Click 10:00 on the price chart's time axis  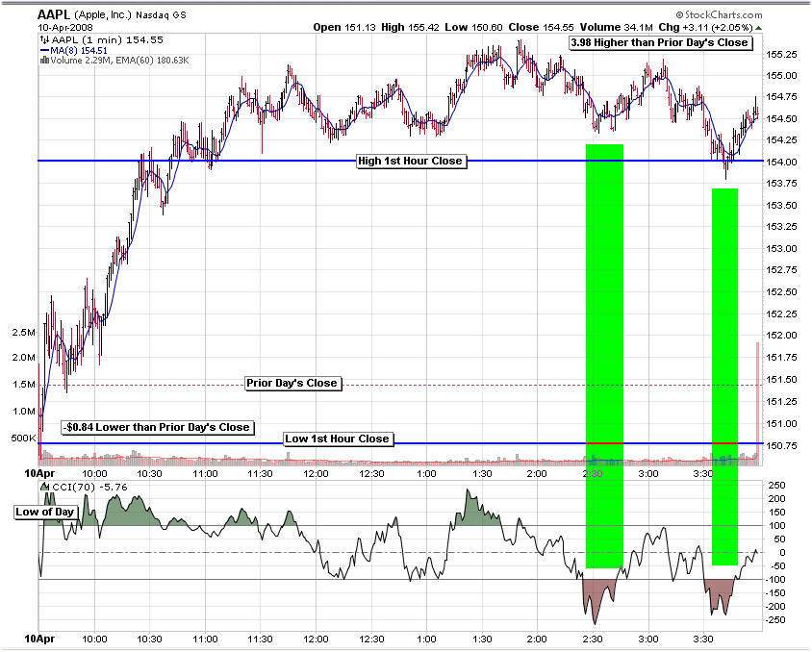pyautogui.click(x=95, y=473)
